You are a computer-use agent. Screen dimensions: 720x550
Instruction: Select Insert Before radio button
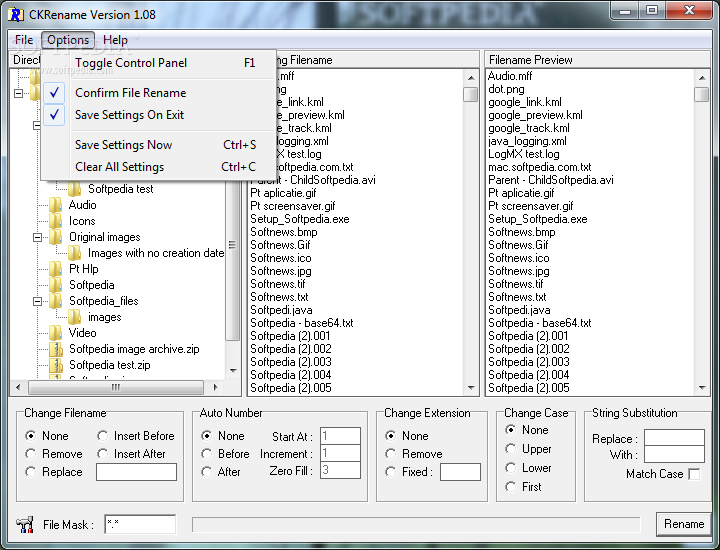pyautogui.click(x=102, y=435)
